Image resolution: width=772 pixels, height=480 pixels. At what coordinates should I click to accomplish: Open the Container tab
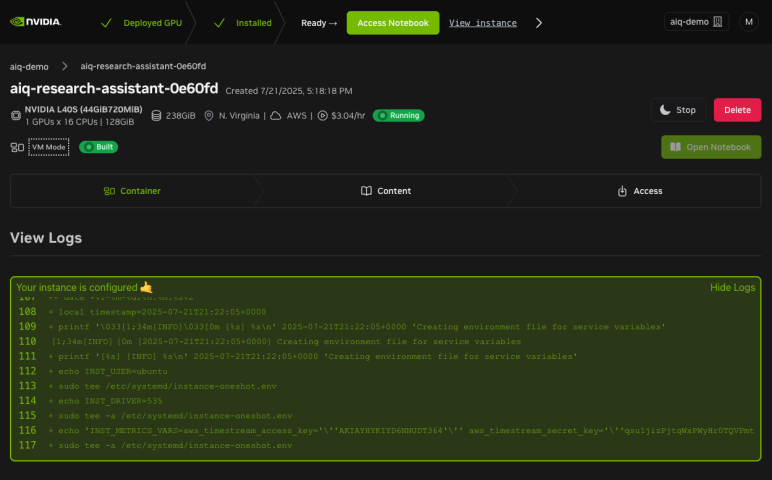coord(132,191)
